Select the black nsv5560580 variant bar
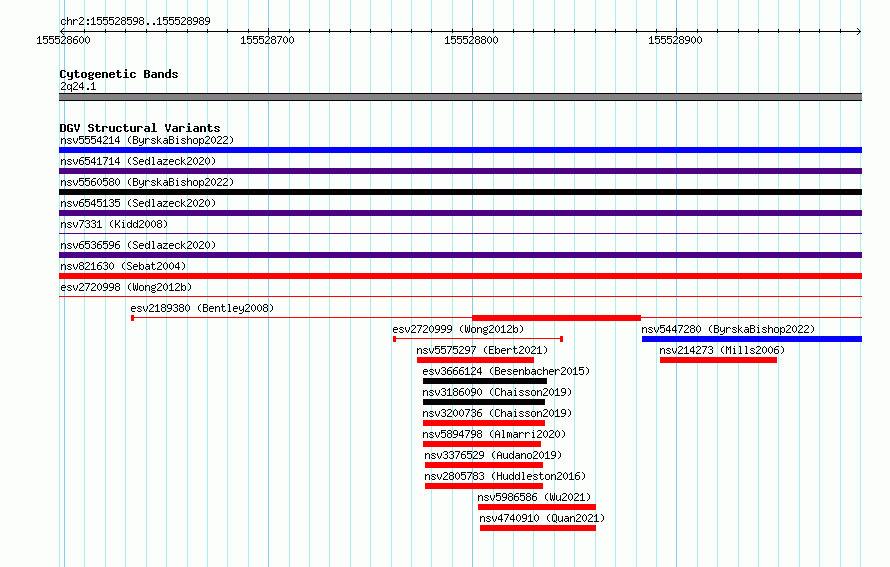 (460, 192)
